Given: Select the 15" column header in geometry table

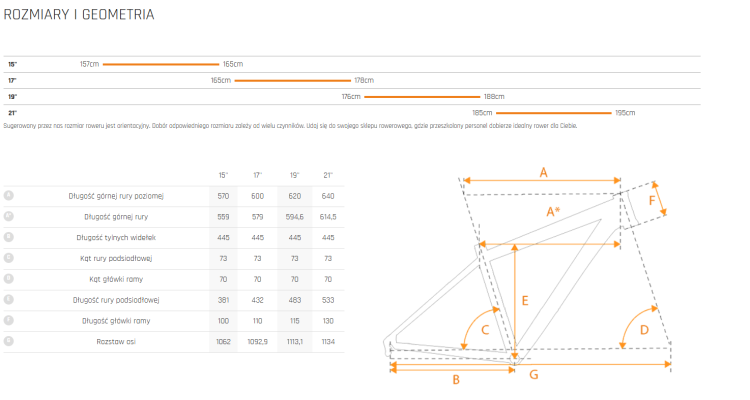Looking at the screenshot, I should coord(223,175).
